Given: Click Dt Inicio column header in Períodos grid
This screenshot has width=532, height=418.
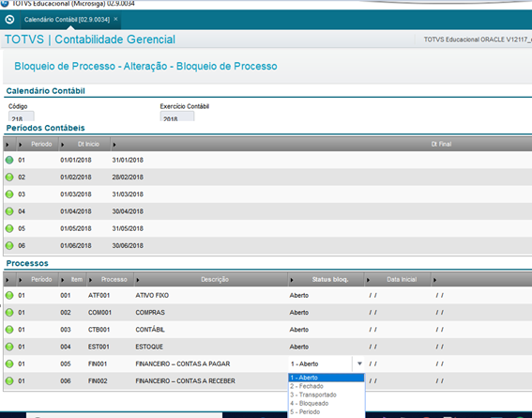Looking at the screenshot, I should coord(88,145).
